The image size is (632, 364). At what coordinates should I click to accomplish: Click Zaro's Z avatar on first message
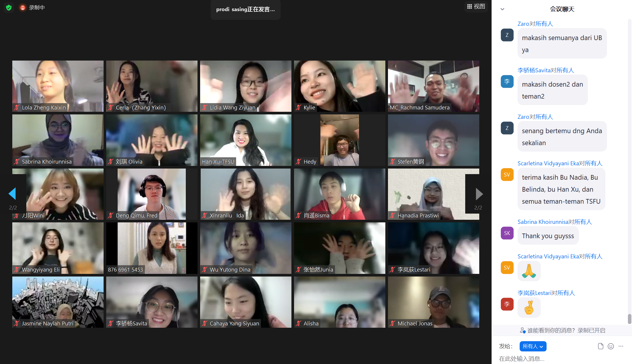507,35
